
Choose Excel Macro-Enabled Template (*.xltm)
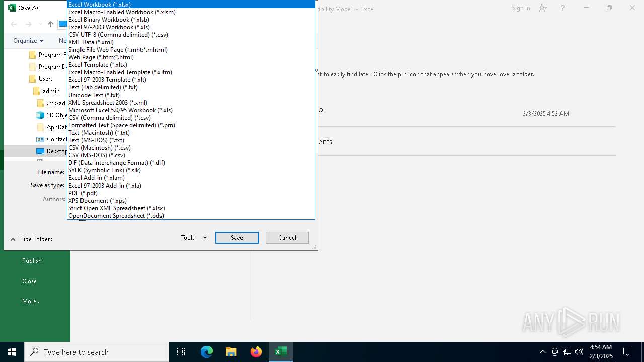click(191, 72)
